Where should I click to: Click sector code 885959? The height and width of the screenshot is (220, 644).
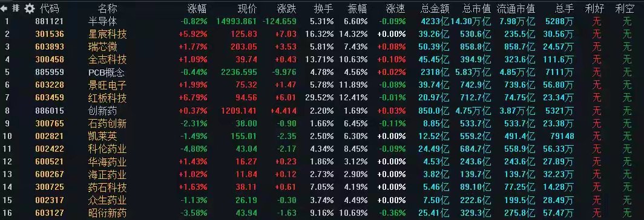tap(50, 73)
